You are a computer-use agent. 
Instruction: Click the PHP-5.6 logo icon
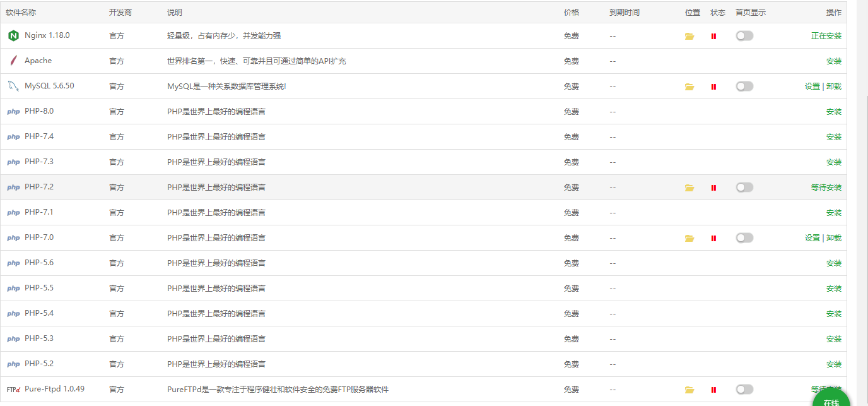pyautogui.click(x=13, y=263)
